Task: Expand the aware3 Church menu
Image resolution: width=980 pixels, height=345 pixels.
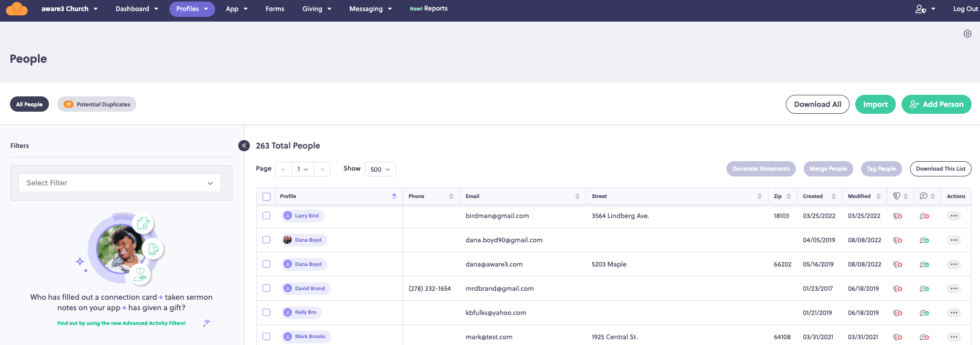Action: pos(69,9)
